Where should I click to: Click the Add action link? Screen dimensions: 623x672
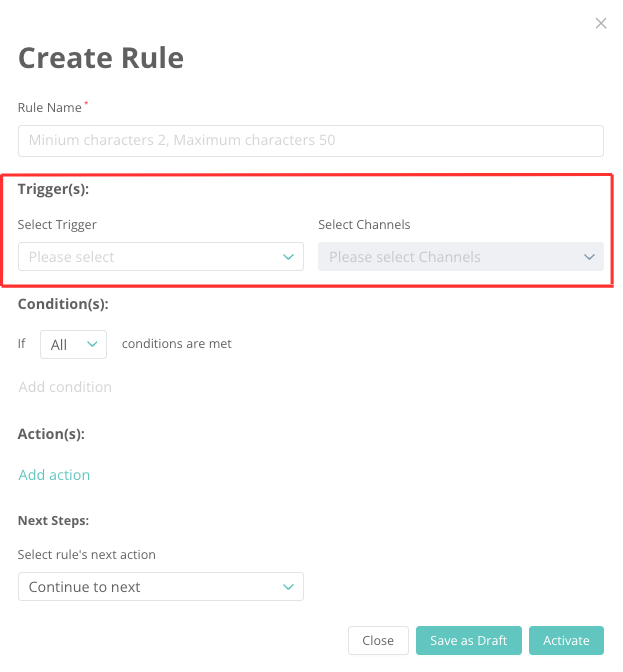pos(54,475)
